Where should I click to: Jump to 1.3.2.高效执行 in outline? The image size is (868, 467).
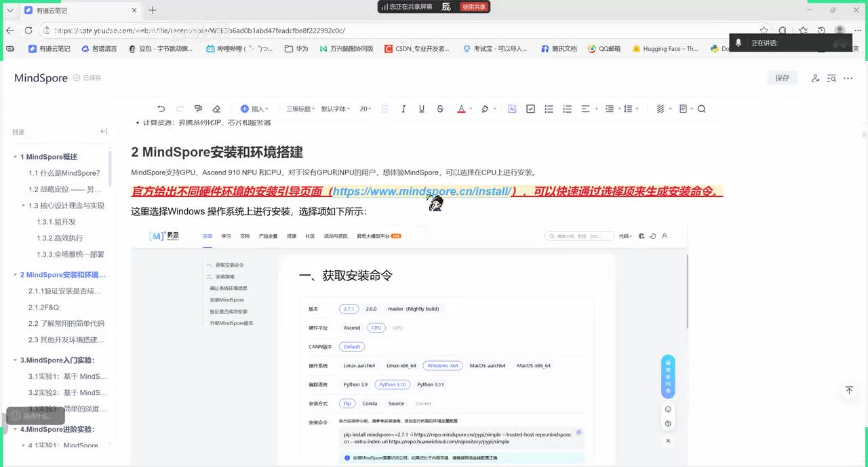point(60,238)
